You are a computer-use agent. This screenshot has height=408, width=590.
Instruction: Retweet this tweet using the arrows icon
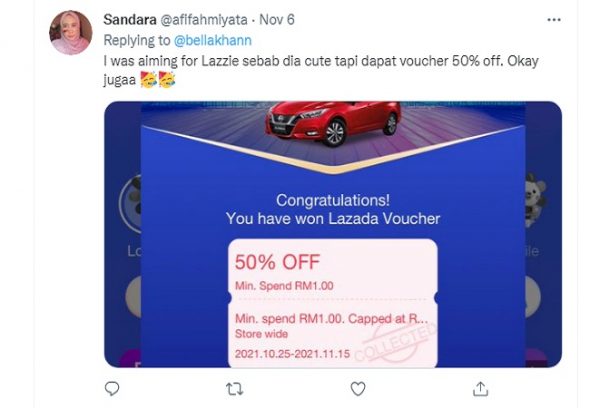(234, 389)
